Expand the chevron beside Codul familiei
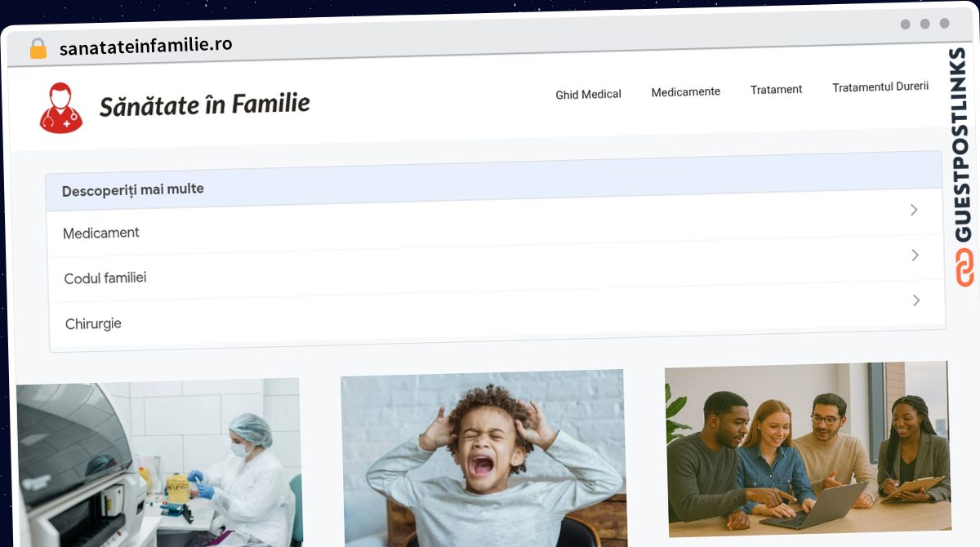Screen dimensions: 980x547 point(915,255)
